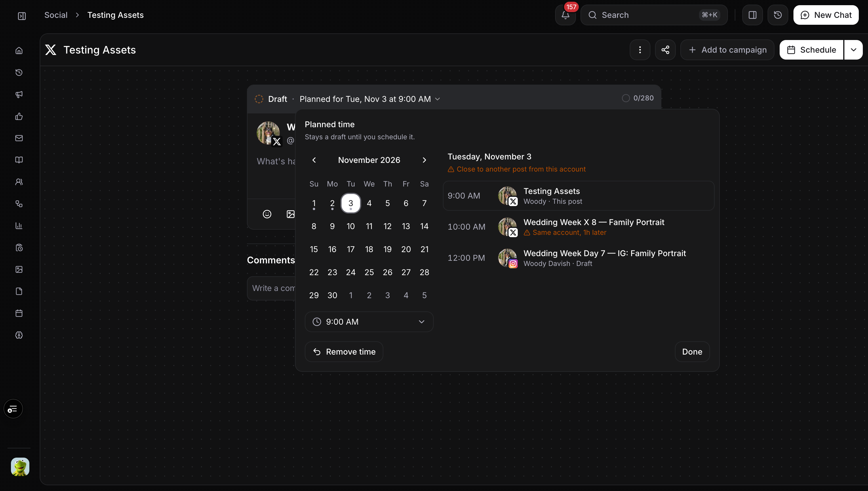Go to the next month in calendar
This screenshot has width=868, height=491.
pyautogui.click(x=424, y=160)
